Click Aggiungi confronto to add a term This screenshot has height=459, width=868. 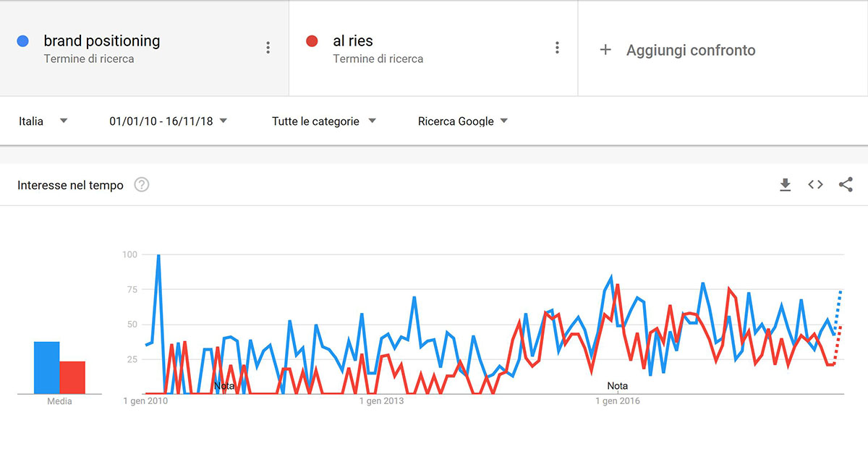[x=690, y=51]
